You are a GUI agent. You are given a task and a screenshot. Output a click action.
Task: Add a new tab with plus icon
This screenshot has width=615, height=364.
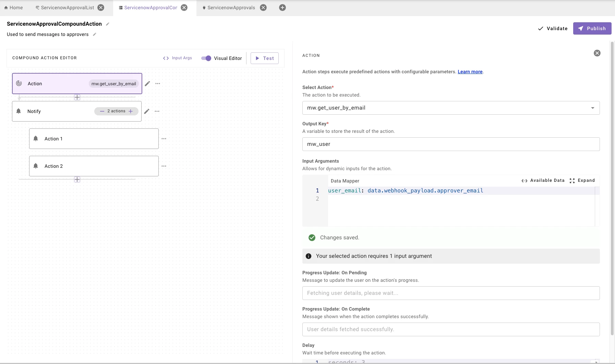pos(282,8)
